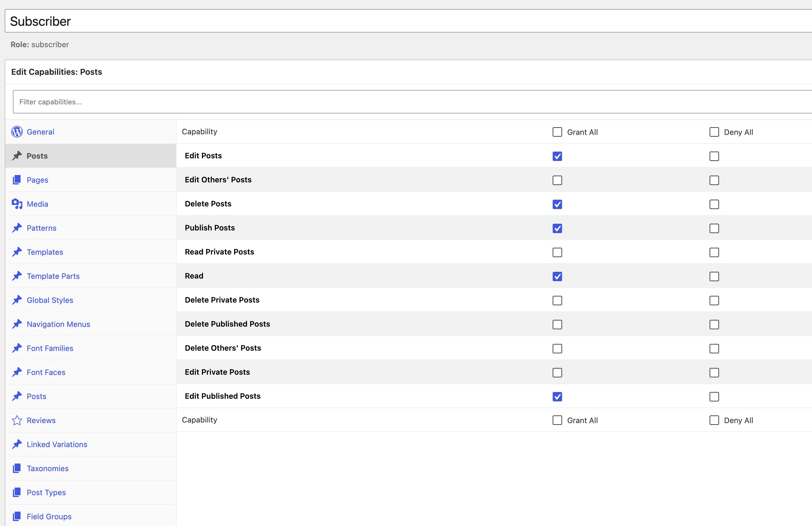Uncheck the grant checkbox for Edit Posts
The image size is (812, 526).
click(557, 156)
